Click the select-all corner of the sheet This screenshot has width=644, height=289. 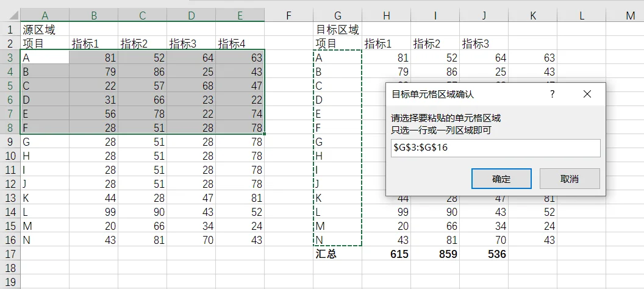10,16
